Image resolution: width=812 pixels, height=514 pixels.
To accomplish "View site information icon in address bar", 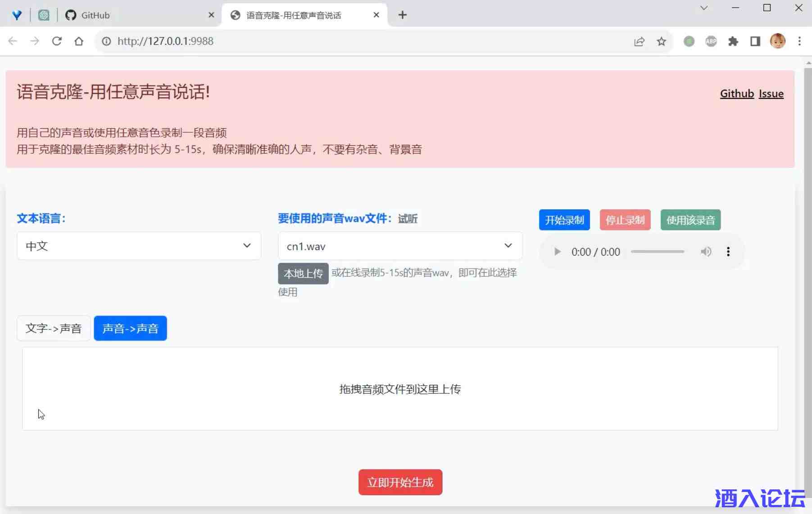I will point(106,41).
